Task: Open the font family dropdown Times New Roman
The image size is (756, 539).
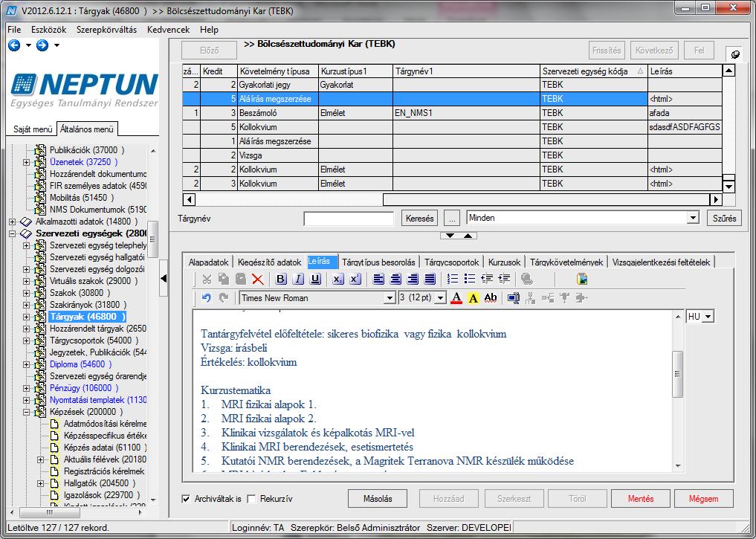Action: (390, 298)
